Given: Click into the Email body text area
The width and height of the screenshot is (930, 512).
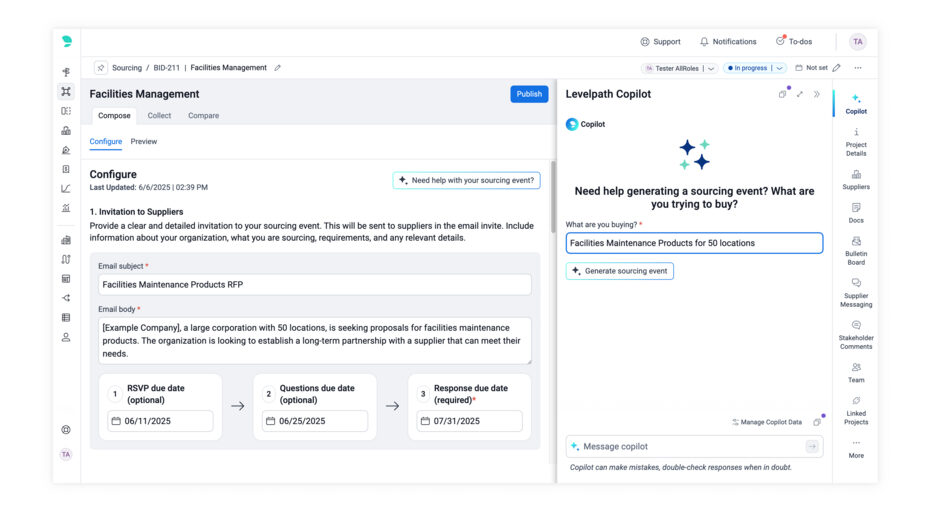Looking at the screenshot, I should click(x=315, y=341).
